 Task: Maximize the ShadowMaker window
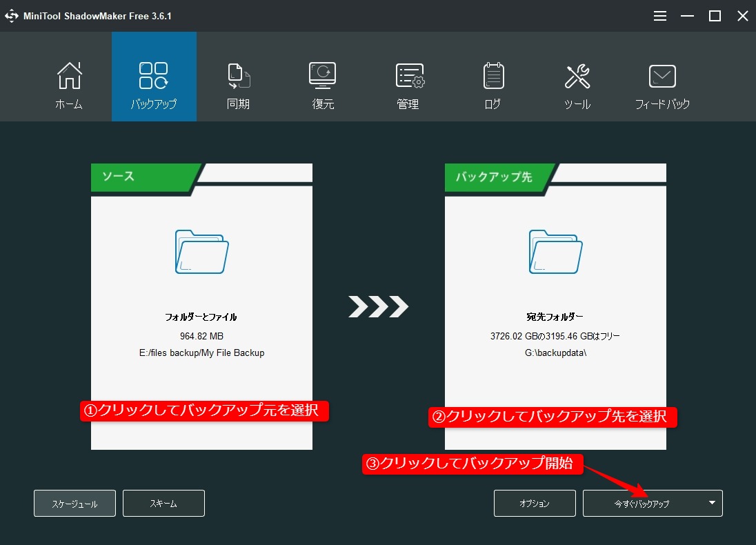pos(715,16)
